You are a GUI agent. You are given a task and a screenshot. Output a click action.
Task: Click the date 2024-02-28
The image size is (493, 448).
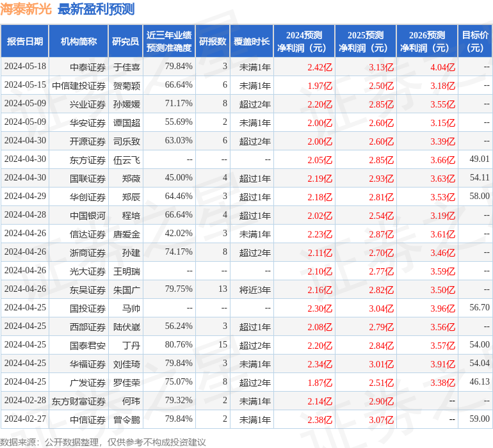[25, 401]
